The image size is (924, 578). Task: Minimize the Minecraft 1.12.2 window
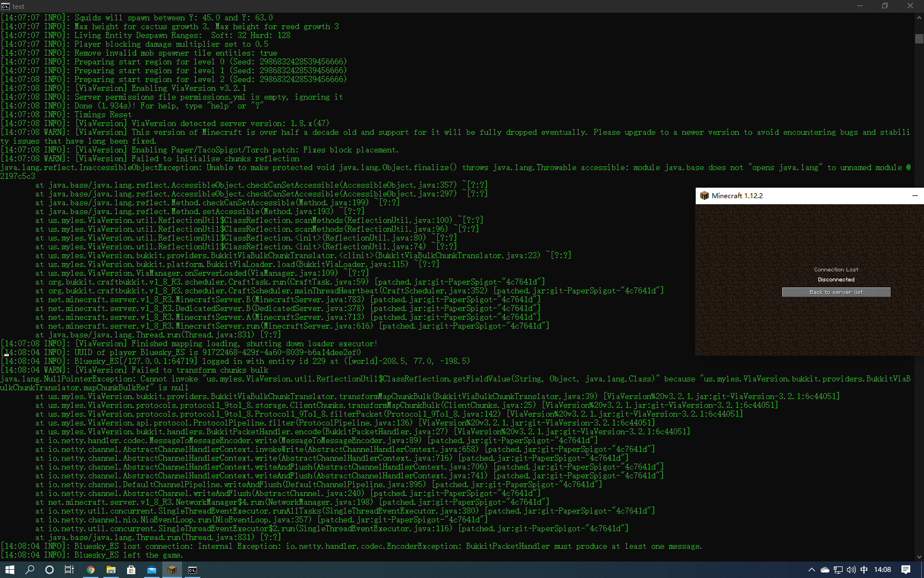pos(915,195)
